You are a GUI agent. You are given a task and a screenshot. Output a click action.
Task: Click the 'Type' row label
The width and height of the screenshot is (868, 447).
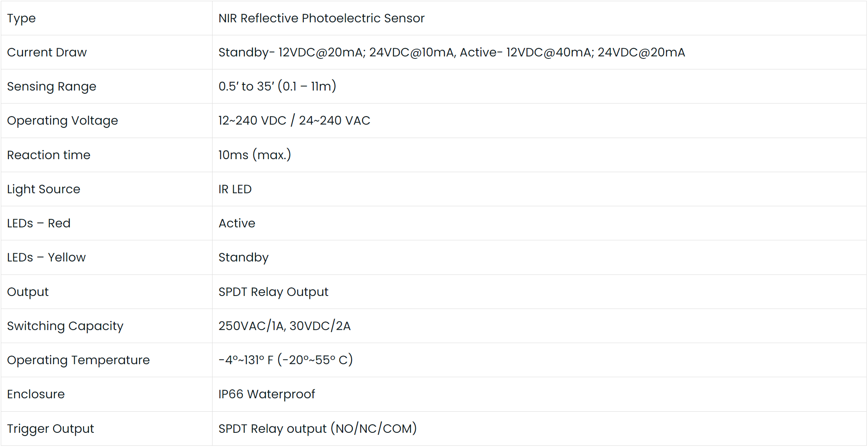click(x=21, y=18)
